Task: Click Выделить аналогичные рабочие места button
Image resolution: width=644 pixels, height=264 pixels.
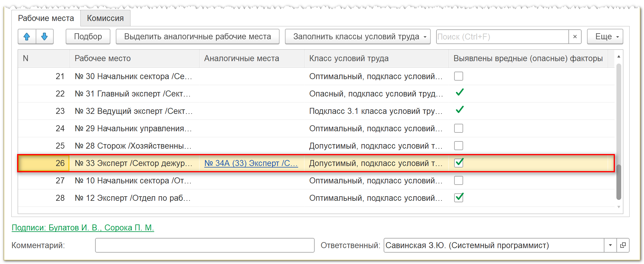Action: [197, 37]
